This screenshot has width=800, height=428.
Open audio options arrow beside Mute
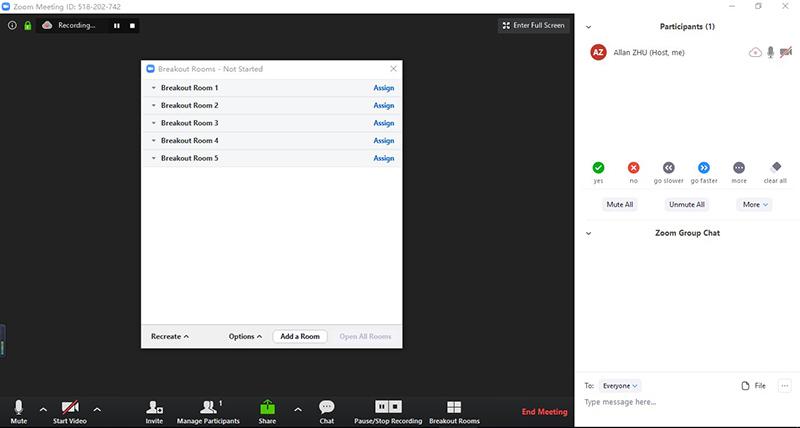click(x=43, y=409)
